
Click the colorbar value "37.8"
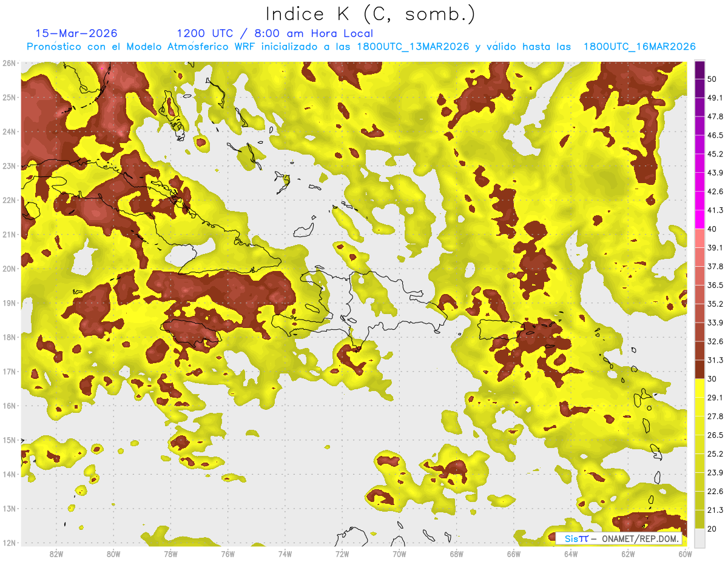click(x=715, y=266)
